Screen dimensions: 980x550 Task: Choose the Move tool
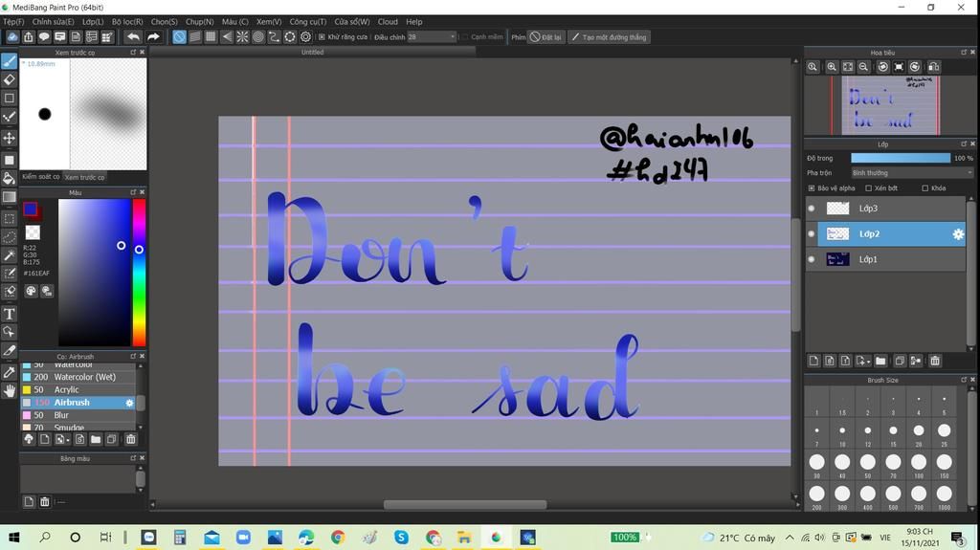(x=10, y=138)
